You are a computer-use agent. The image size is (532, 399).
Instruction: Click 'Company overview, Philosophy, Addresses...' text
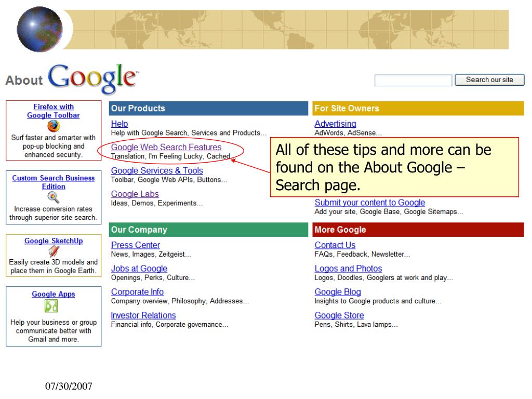[180, 301]
